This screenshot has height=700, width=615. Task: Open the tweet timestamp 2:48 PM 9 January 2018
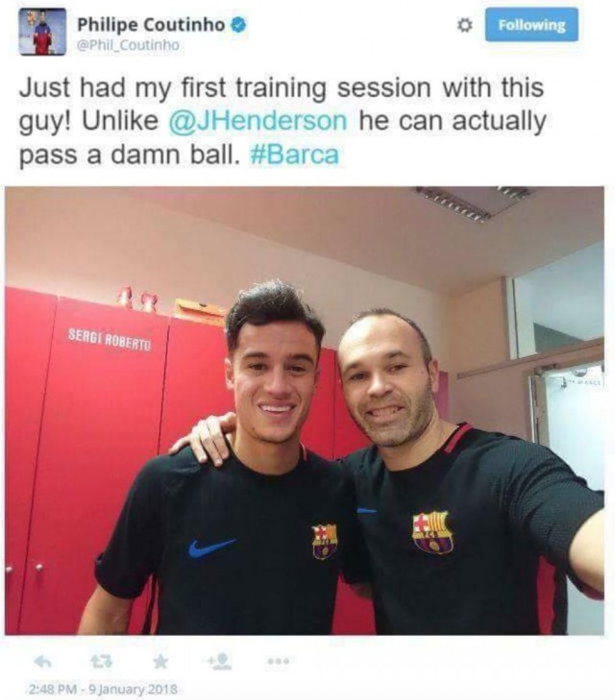pos(103,688)
